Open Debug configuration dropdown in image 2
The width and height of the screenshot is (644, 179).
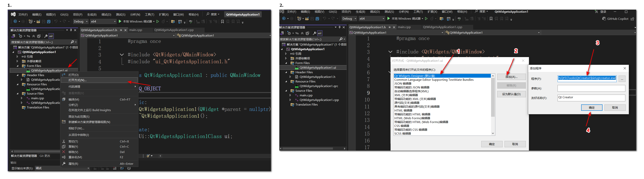pos(349,18)
